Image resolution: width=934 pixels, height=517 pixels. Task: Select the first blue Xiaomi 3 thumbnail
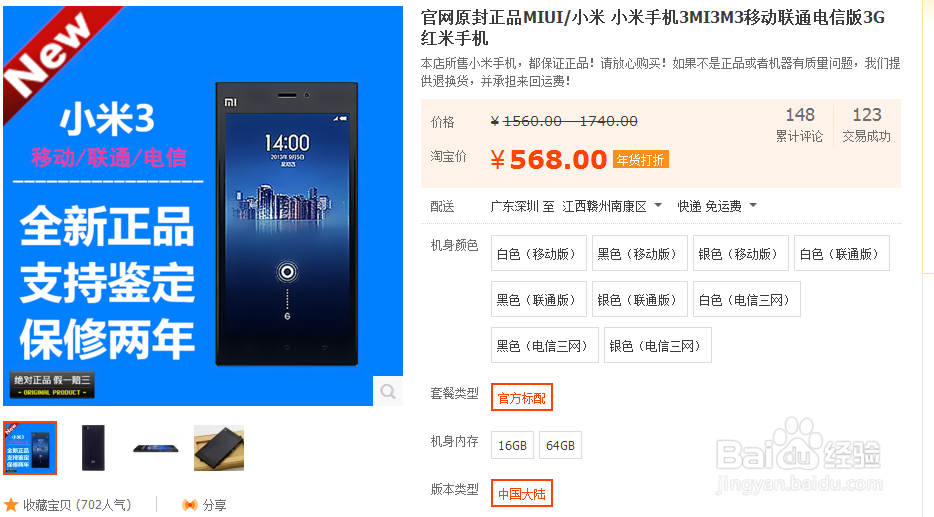pos(30,448)
